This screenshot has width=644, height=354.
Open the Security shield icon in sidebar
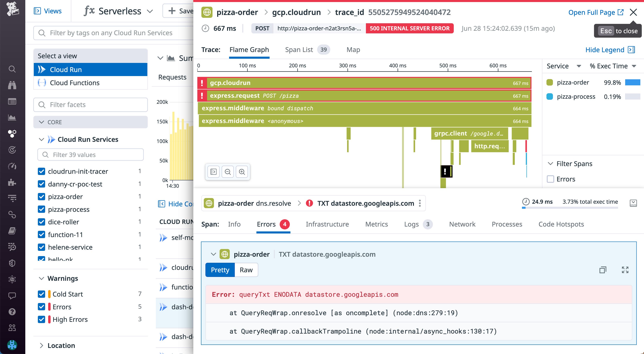pos(12,263)
